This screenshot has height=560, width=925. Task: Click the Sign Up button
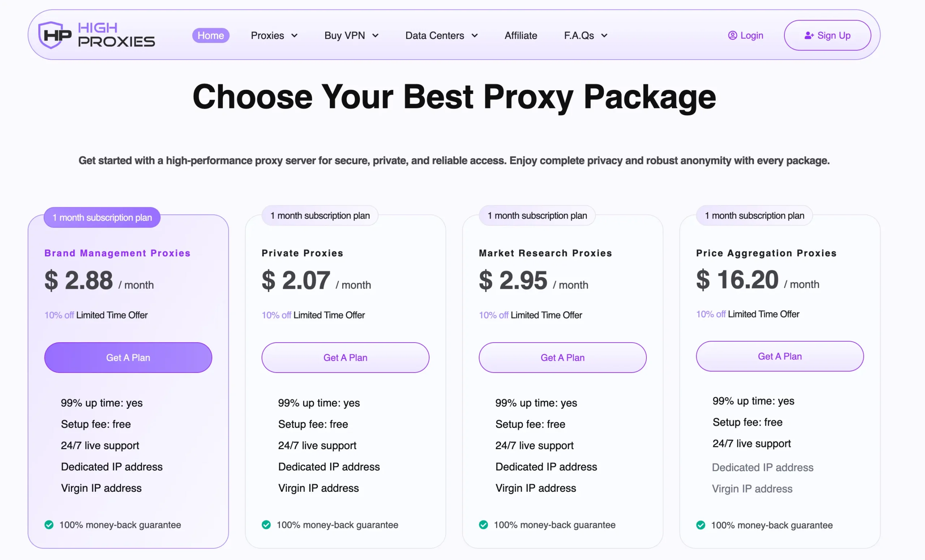827,35
